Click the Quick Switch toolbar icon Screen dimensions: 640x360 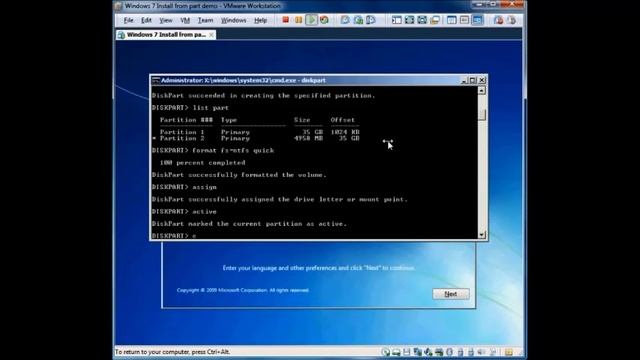click(x=422, y=20)
